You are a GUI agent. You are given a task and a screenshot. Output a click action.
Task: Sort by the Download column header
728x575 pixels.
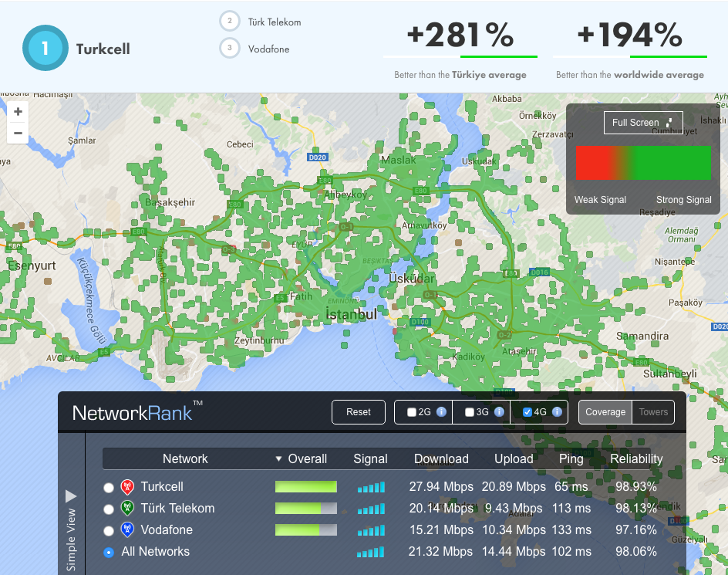click(442, 458)
